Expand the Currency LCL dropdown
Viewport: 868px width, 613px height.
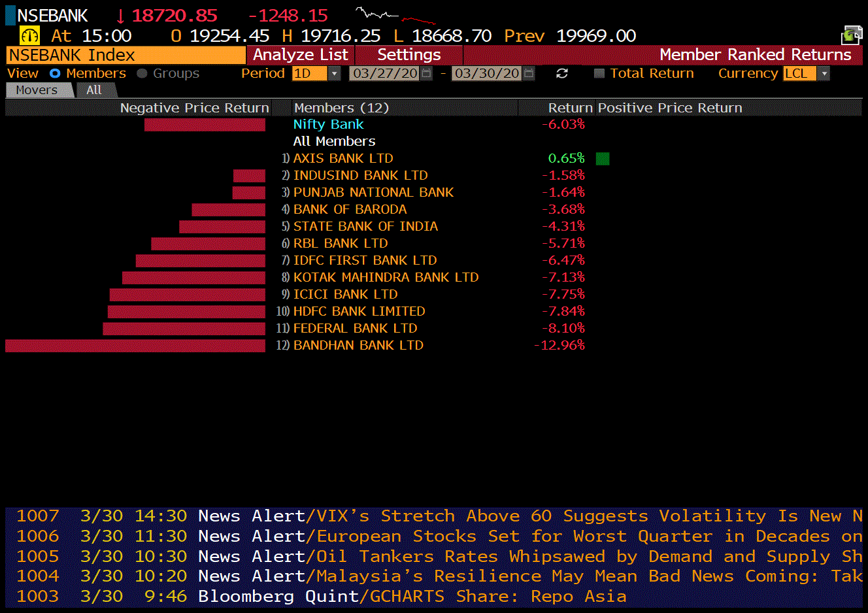click(x=824, y=74)
